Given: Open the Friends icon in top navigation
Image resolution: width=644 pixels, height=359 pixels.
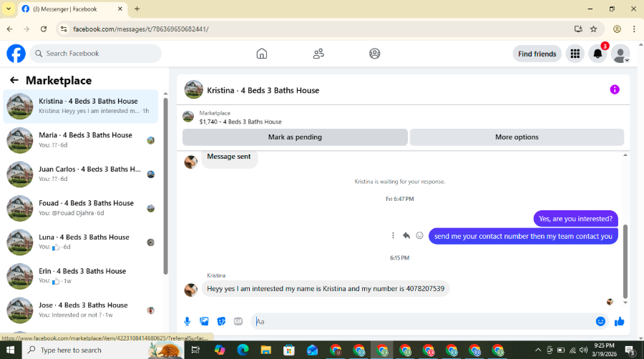Looking at the screenshot, I should pos(318,54).
